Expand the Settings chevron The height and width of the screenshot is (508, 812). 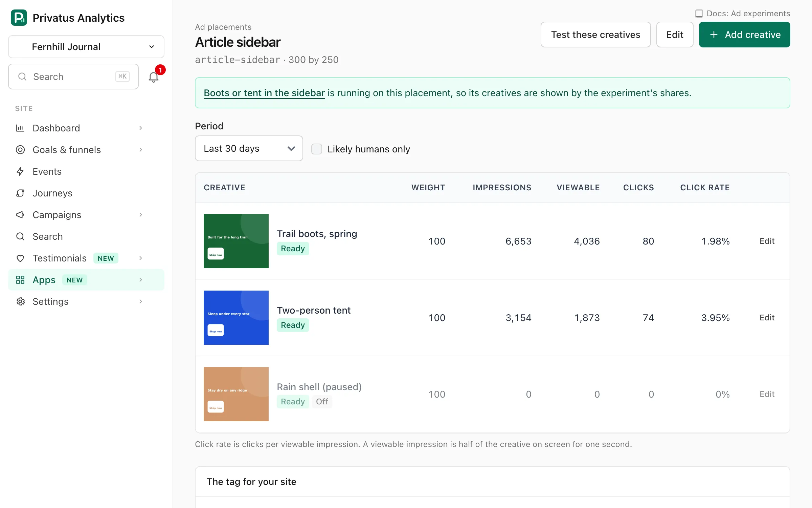(141, 301)
